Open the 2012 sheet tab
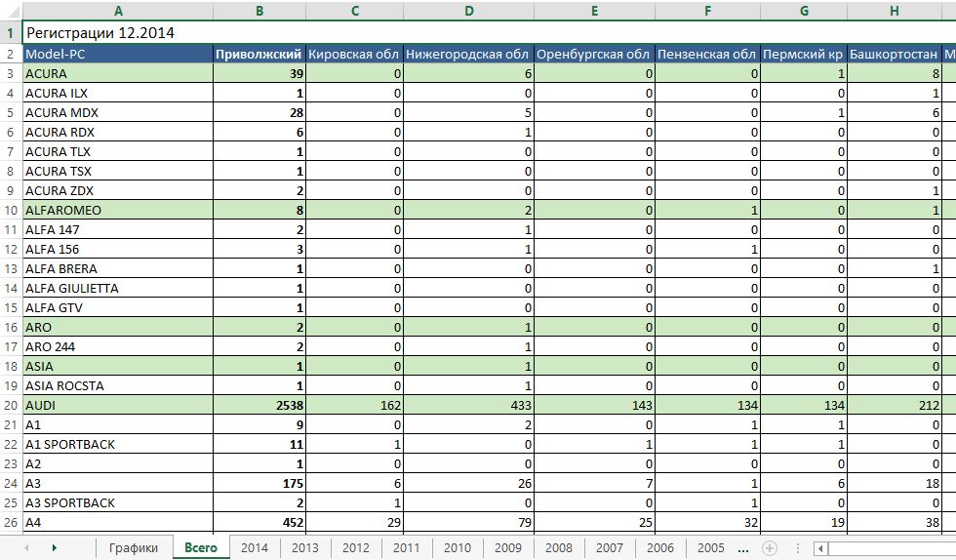Screen dimensions: 956x560 pos(355,547)
